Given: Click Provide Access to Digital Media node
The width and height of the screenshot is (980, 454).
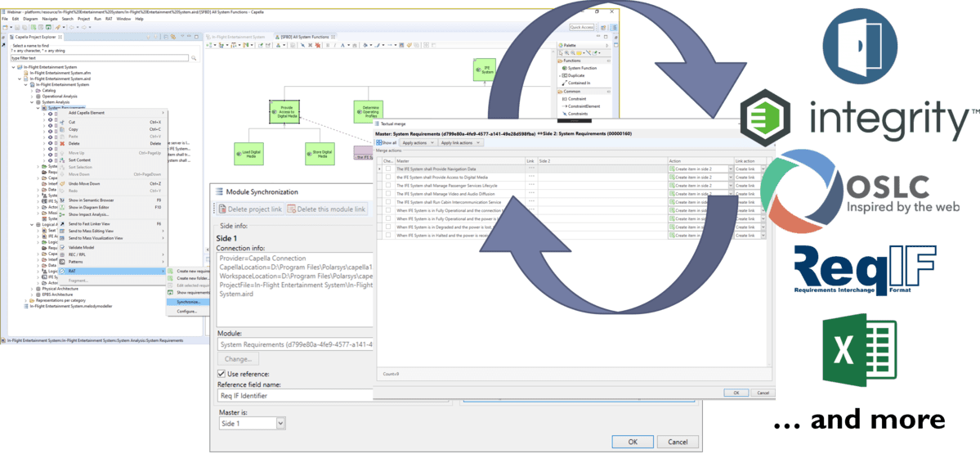Looking at the screenshot, I should tap(284, 111).
